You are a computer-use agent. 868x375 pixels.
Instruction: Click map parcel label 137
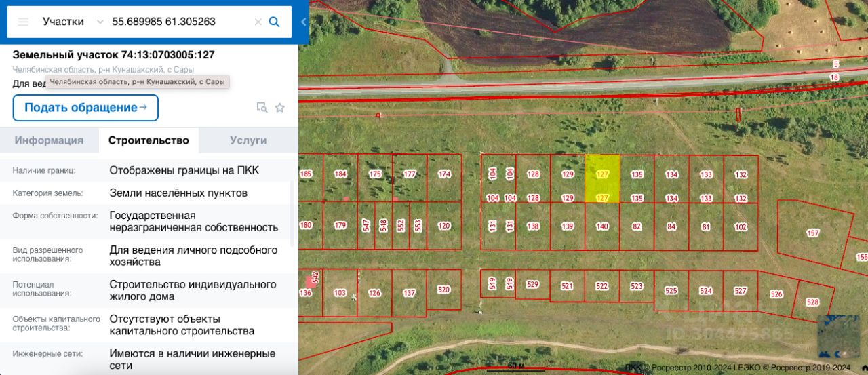pyautogui.click(x=410, y=293)
